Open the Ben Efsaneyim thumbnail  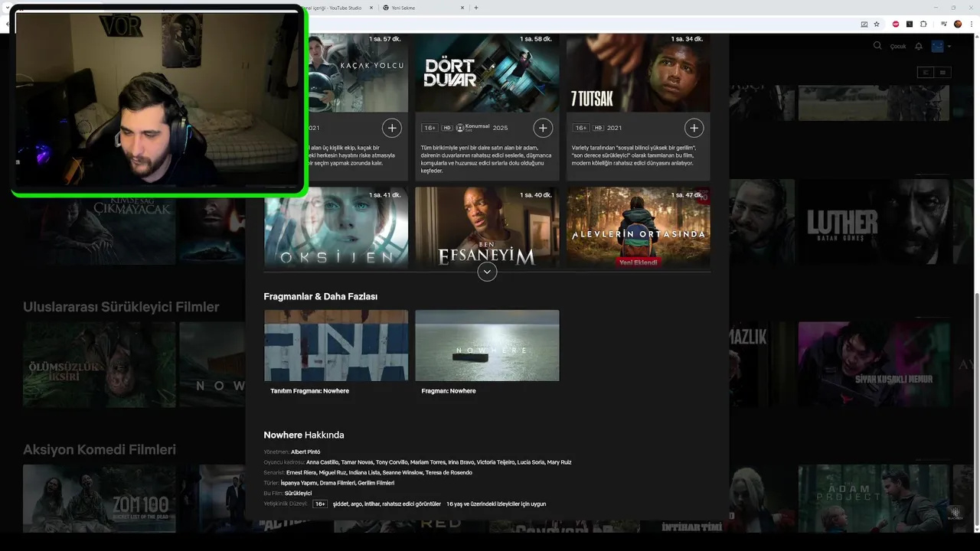click(x=487, y=227)
